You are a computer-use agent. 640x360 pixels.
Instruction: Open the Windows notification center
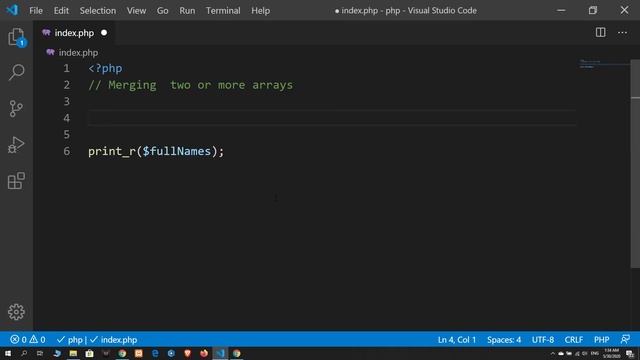click(630, 353)
